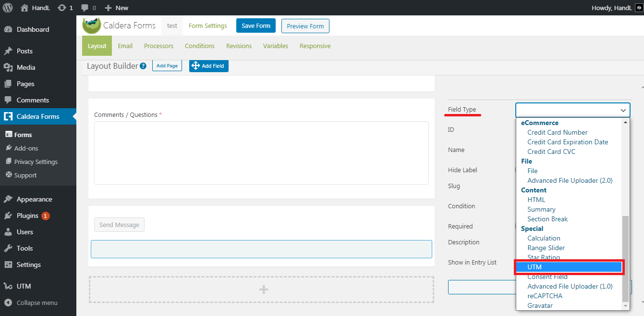Click the user avatar next to Howdy
The width and height of the screenshot is (644, 316).
[x=638, y=8]
